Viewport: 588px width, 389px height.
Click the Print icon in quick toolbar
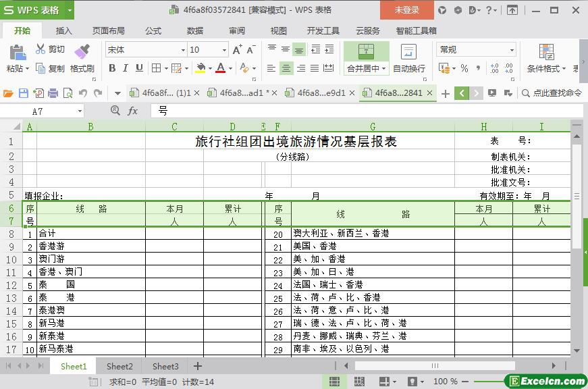(x=53, y=93)
